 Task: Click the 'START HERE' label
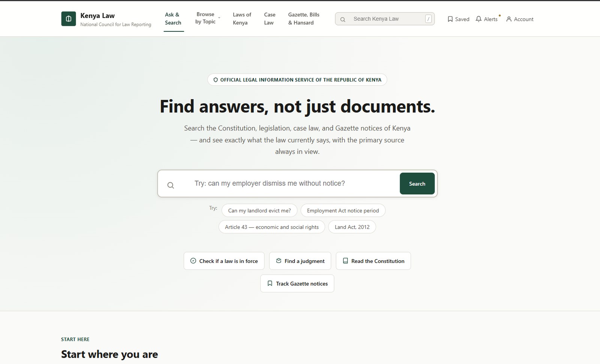[x=75, y=339]
